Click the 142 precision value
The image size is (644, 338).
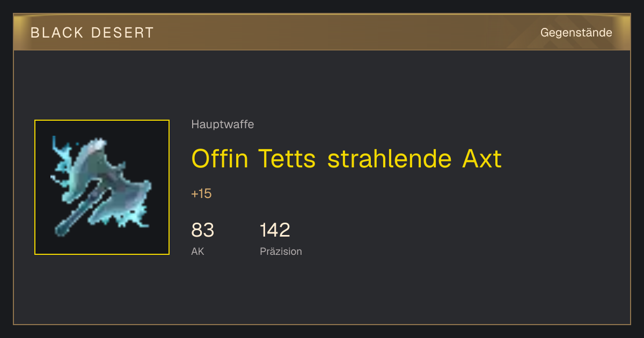[275, 230]
